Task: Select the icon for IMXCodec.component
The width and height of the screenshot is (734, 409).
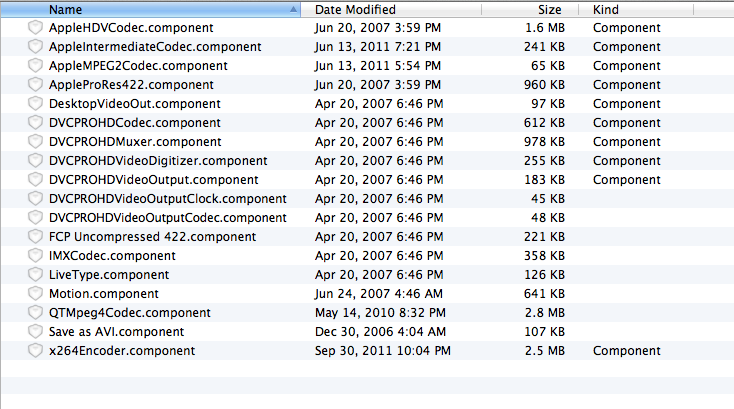Action: pos(36,256)
